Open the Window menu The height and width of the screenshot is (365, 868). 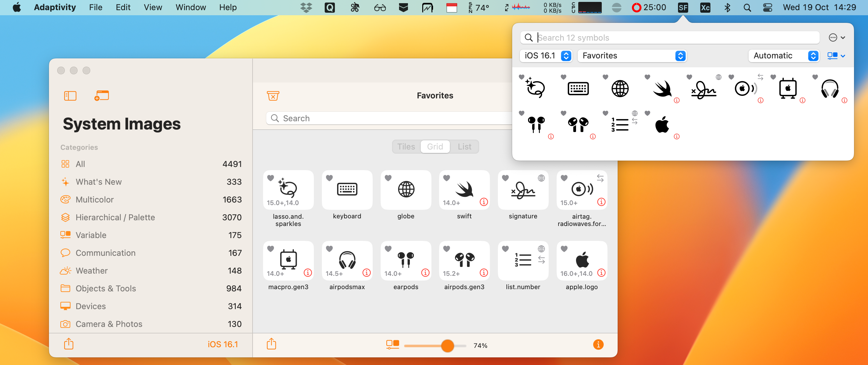(190, 7)
